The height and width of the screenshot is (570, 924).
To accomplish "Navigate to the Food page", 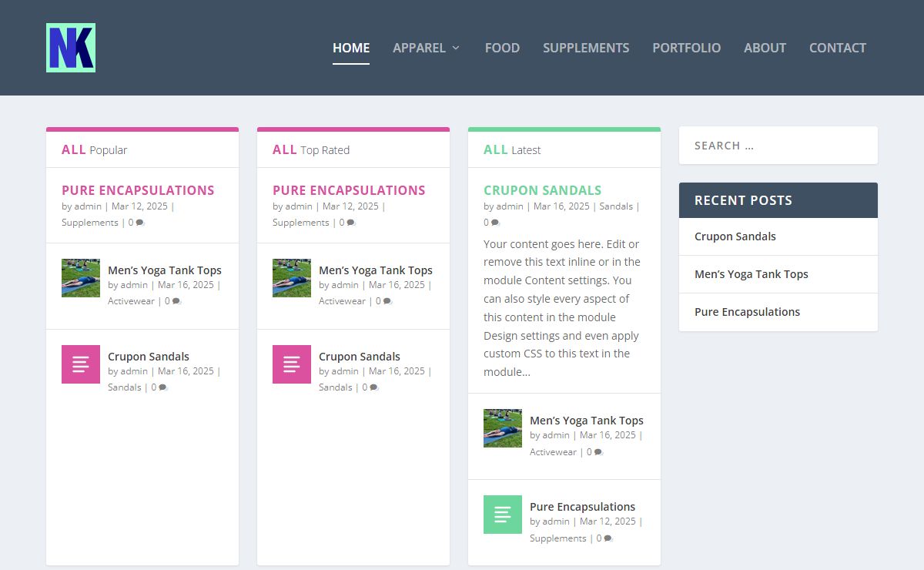I will tap(502, 48).
